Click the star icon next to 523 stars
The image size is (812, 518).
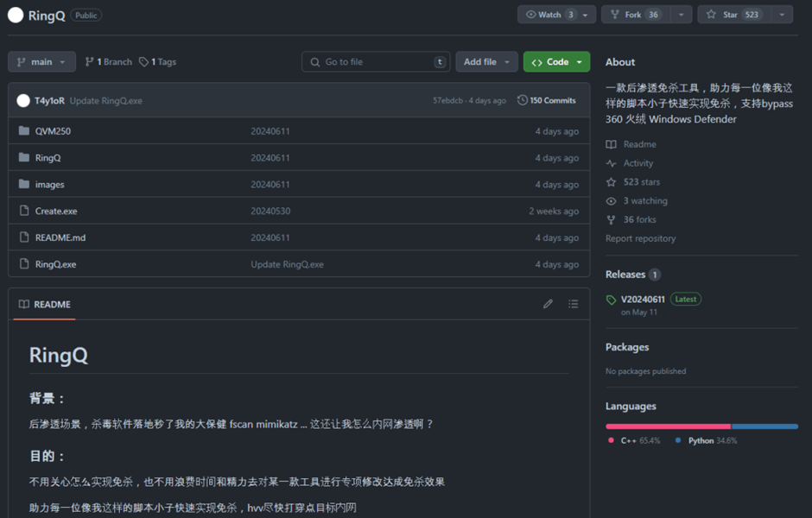[x=611, y=182]
